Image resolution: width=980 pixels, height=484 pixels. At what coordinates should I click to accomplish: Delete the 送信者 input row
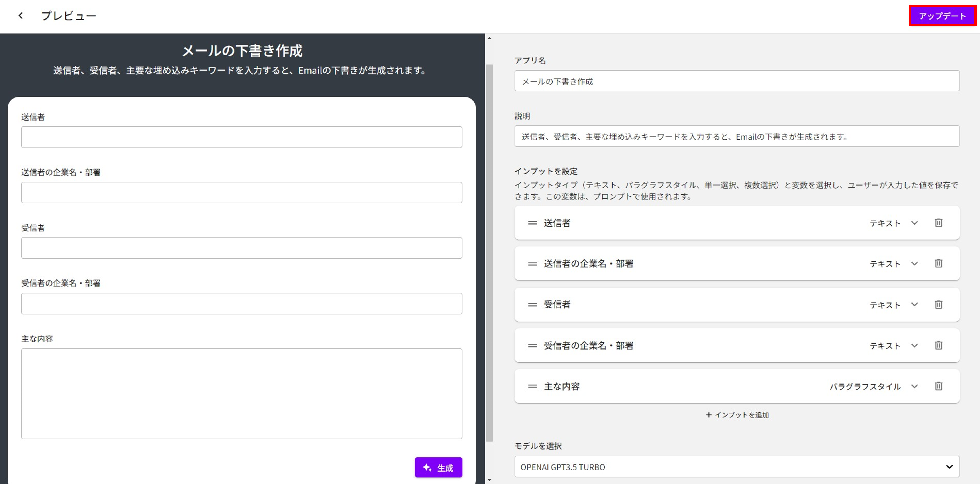click(938, 223)
